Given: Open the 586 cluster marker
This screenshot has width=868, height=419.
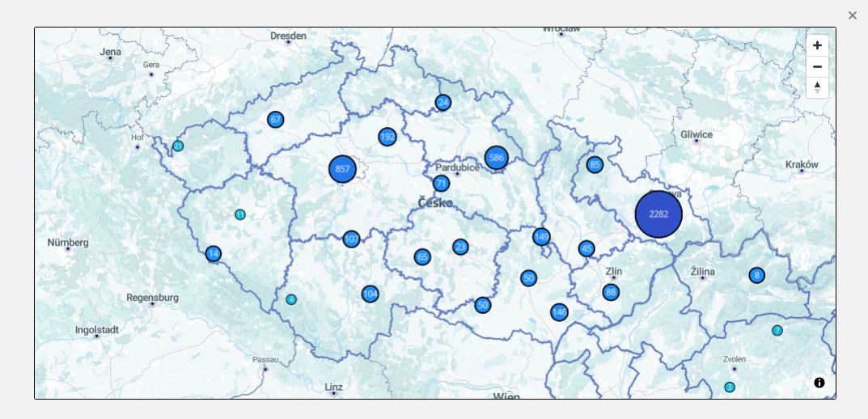Looking at the screenshot, I should click(497, 158).
